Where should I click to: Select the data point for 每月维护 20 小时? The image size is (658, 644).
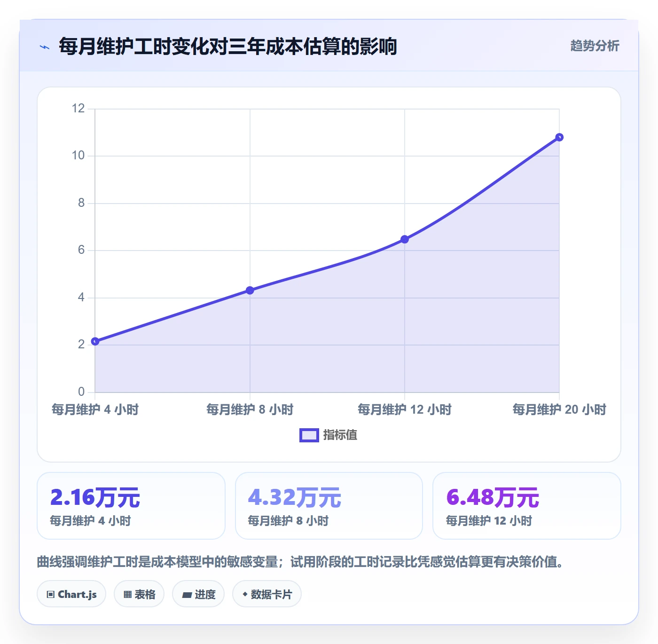coord(559,137)
